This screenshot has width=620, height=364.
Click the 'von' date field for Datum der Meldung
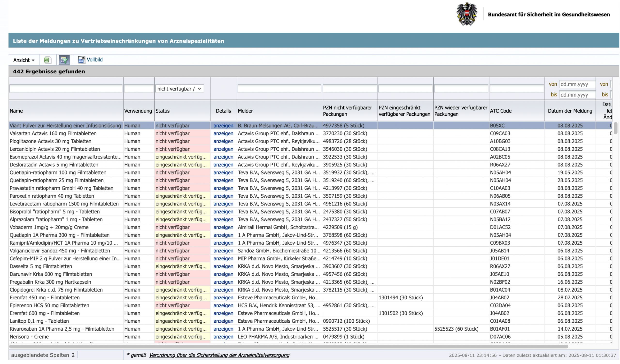pyautogui.click(x=577, y=84)
